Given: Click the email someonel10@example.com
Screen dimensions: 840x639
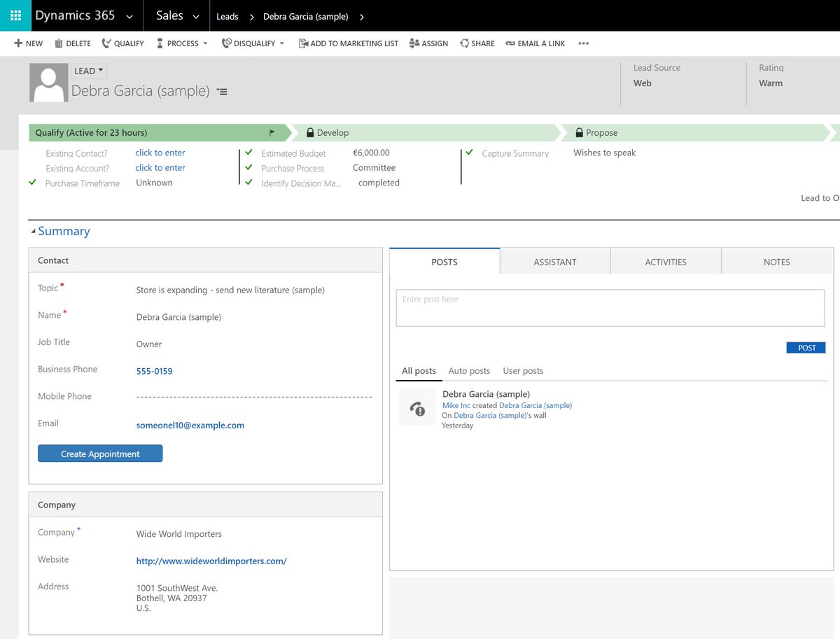Looking at the screenshot, I should point(190,425).
